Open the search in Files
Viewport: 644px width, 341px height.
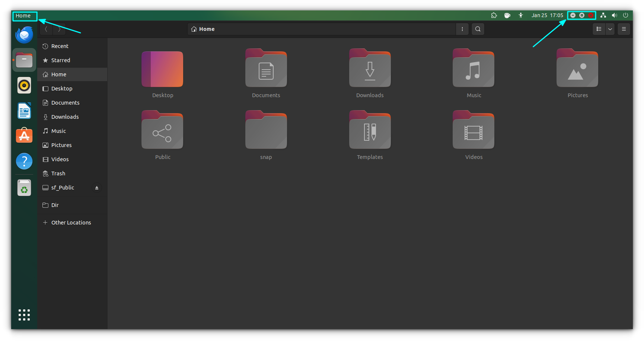478,29
